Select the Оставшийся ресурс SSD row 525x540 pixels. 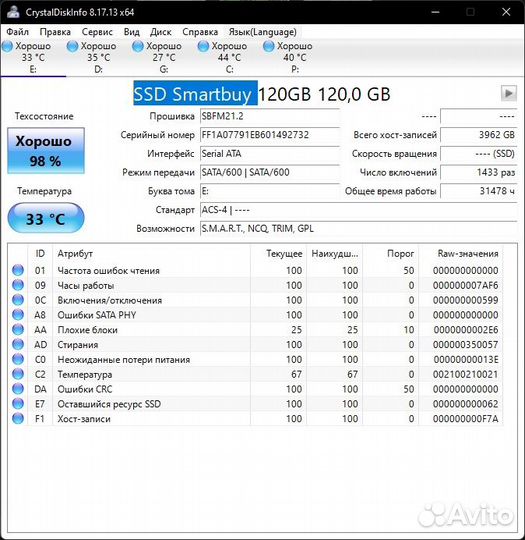click(x=256, y=404)
